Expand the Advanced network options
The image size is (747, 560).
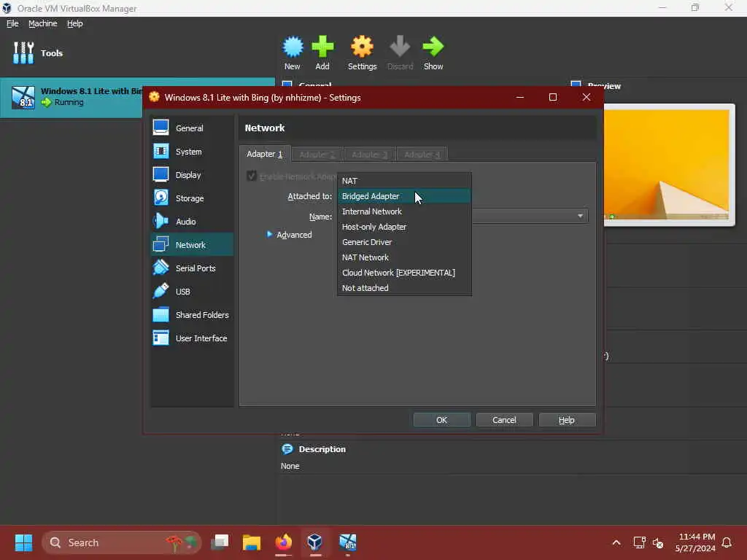pos(290,235)
